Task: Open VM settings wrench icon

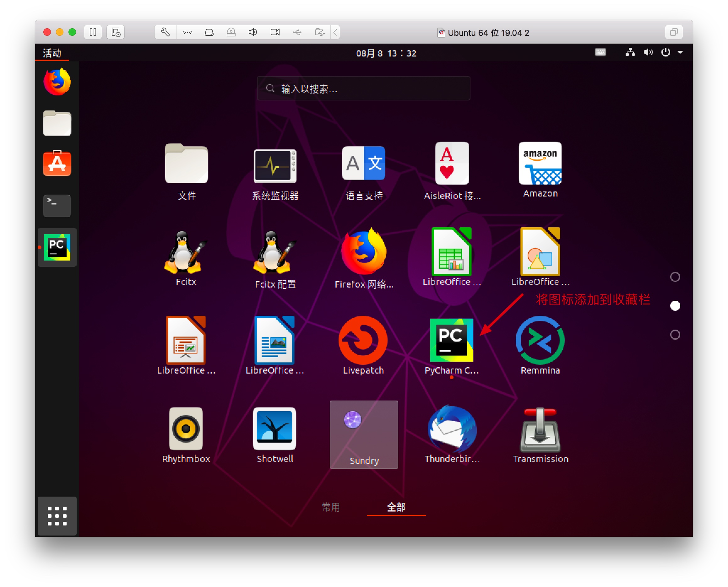Action: point(165,32)
